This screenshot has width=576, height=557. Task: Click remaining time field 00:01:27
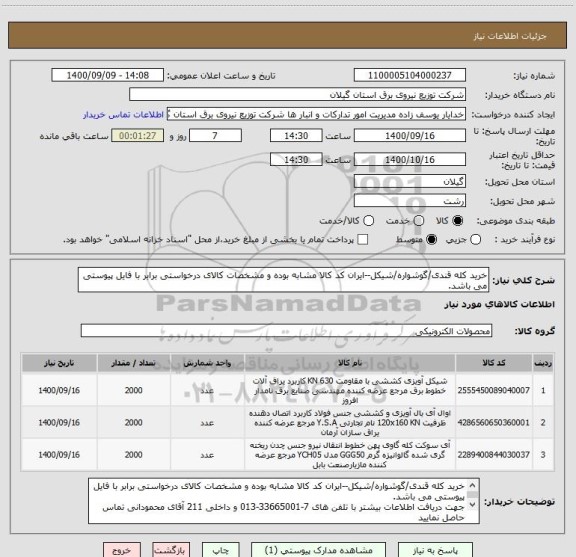[x=138, y=136]
